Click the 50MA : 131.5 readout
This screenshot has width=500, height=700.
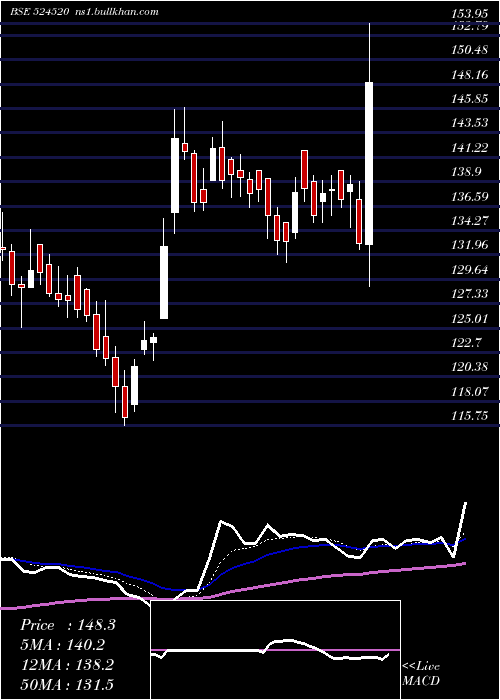point(67,685)
